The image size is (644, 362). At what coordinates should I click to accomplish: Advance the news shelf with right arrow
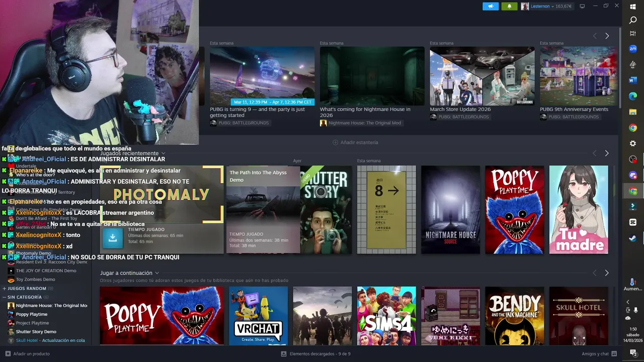click(607, 36)
